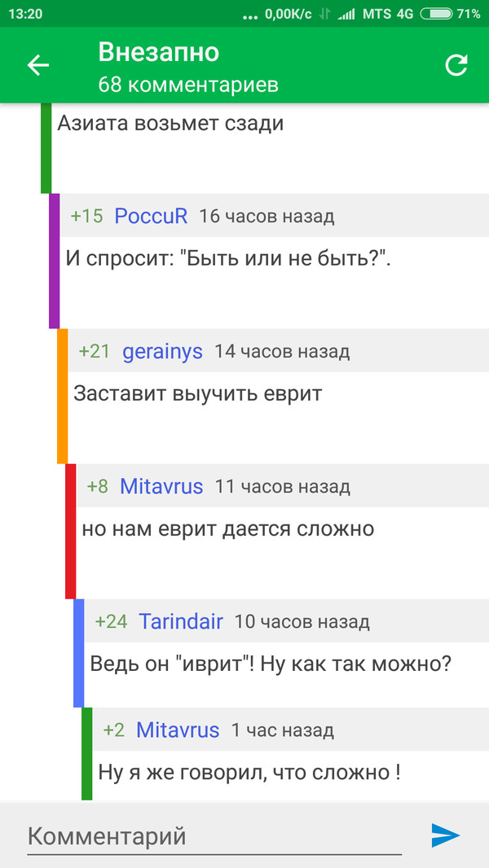489x868 pixels.
Task: Open user profile gerainys
Action: (x=162, y=351)
